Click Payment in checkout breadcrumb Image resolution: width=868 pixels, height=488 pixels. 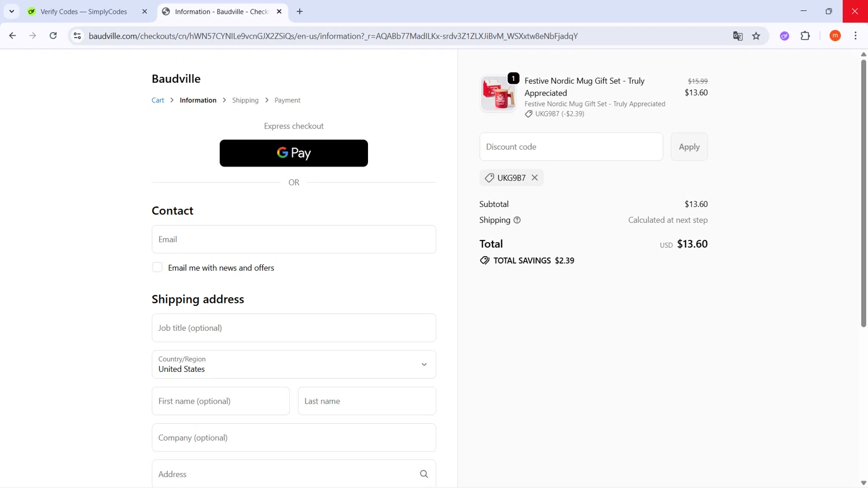click(288, 100)
